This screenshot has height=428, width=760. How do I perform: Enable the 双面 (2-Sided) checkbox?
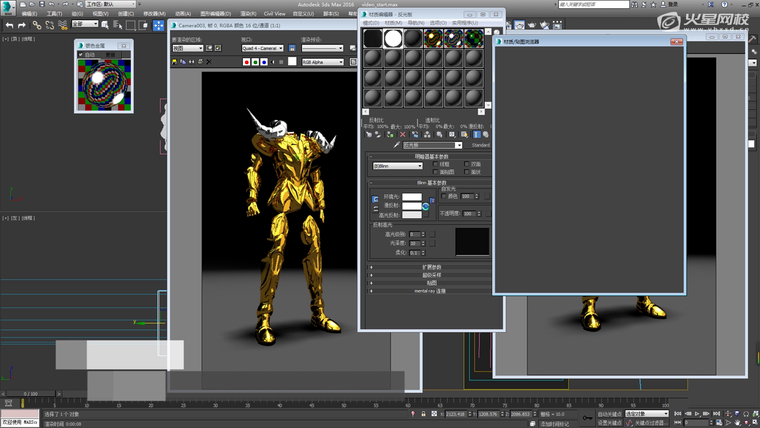(464, 164)
